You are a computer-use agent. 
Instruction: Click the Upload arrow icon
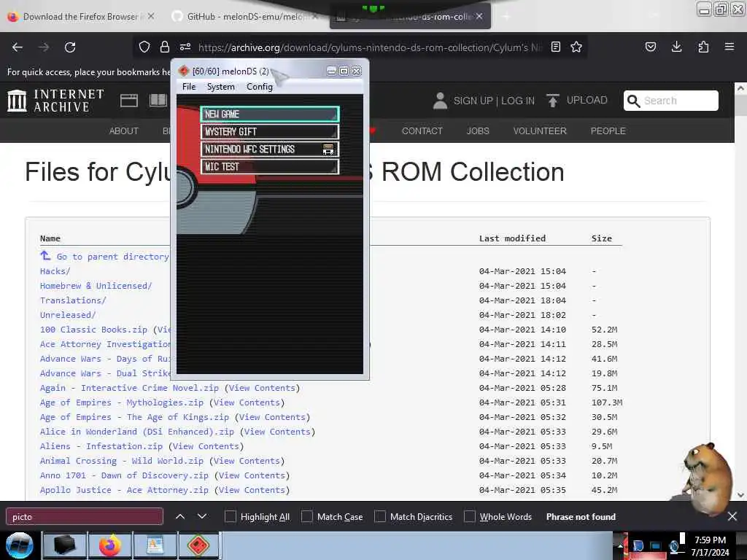pyautogui.click(x=553, y=101)
